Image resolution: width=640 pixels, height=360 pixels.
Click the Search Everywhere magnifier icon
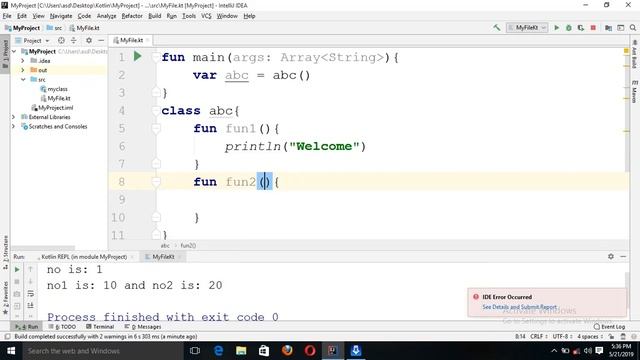click(633, 28)
